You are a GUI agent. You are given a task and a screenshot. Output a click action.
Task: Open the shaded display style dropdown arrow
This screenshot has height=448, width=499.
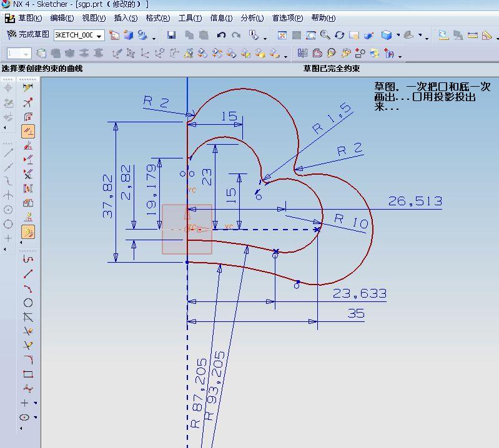tap(398, 35)
